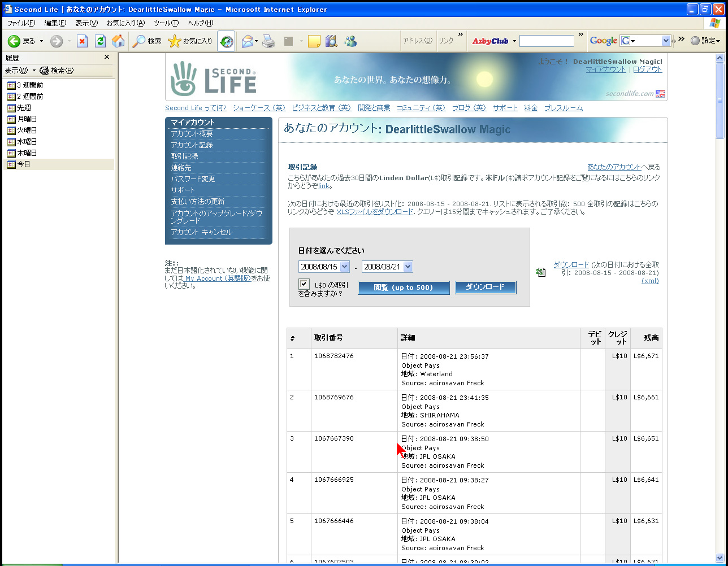This screenshot has height=566, width=728.
Task: Click the Second Life hand logo
Action: pyautogui.click(x=184, y=78)
